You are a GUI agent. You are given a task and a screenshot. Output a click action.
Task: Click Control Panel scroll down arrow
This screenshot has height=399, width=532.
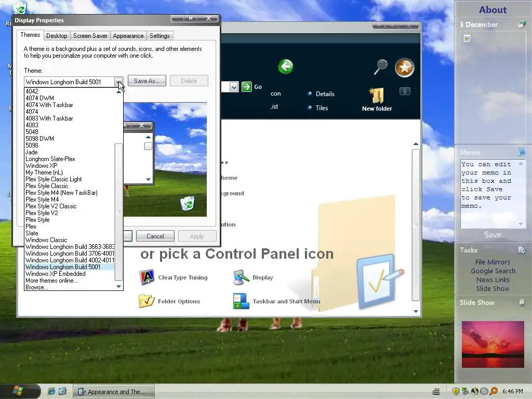click(416, 311)
